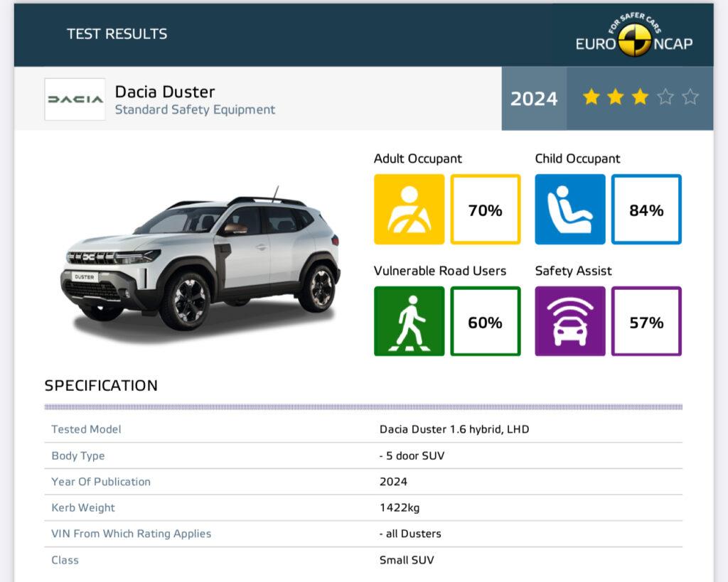
Task: Open the Child Occupant 84% score box
Action: point(646,210)
